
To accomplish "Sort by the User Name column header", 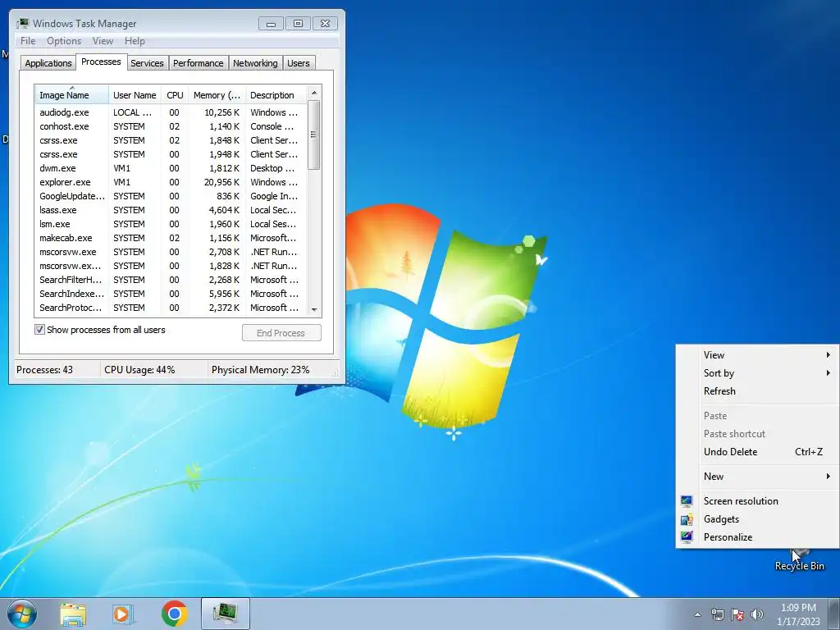I will click(135, 95).
